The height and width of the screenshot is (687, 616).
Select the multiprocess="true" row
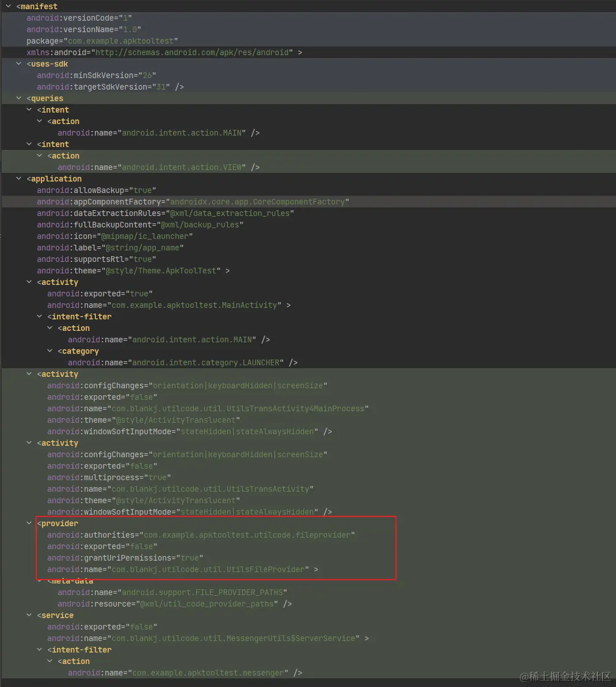(308, 477)
